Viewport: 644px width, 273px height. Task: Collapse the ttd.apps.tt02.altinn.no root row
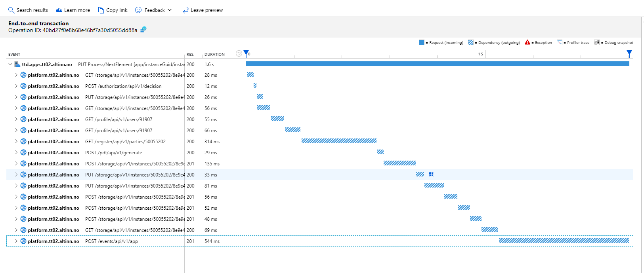(x=10, y=64)
